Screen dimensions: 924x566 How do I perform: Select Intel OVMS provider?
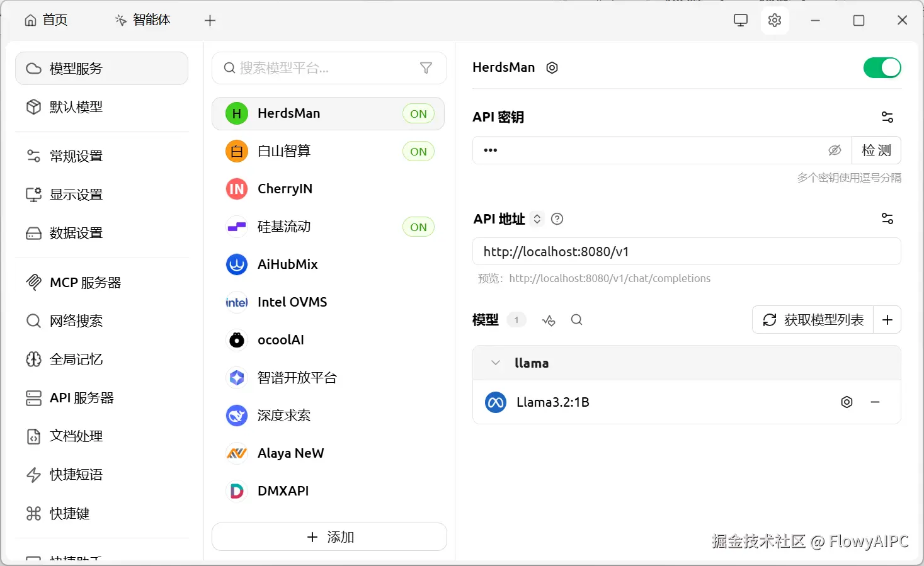pyautogui.click(x=328, y=302)
